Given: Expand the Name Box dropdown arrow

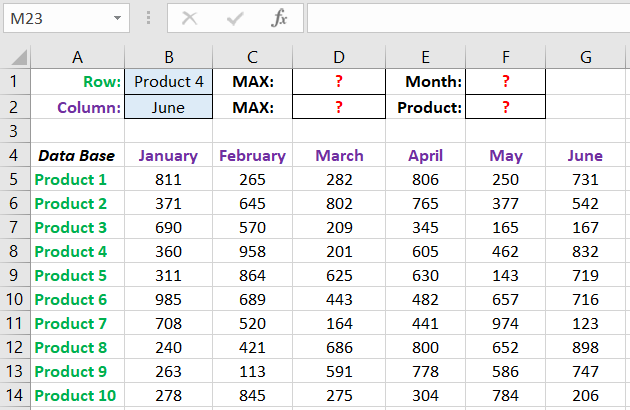Looking at the screenshot, I should click(117, 18).
